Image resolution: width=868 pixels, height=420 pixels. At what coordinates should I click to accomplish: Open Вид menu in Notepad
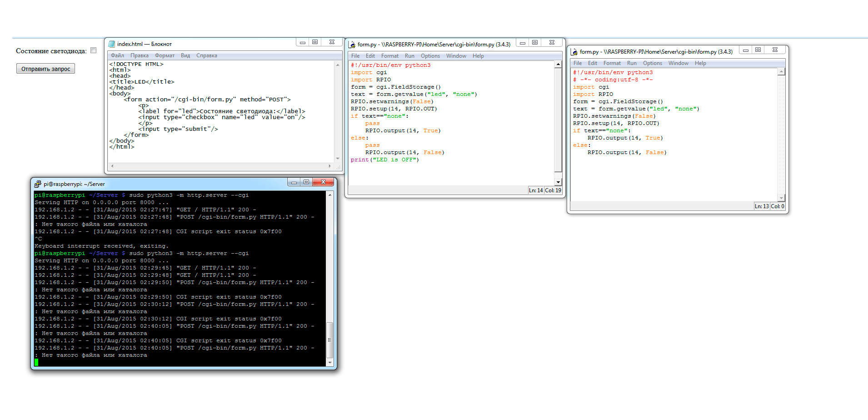[x=185, y=55]
